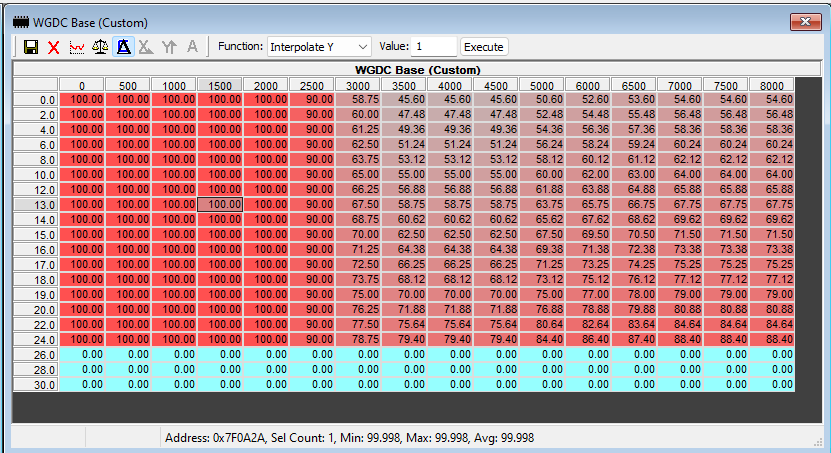
Task: Select cell 58.75 in the 0.0 row
Action: point(358,99)
